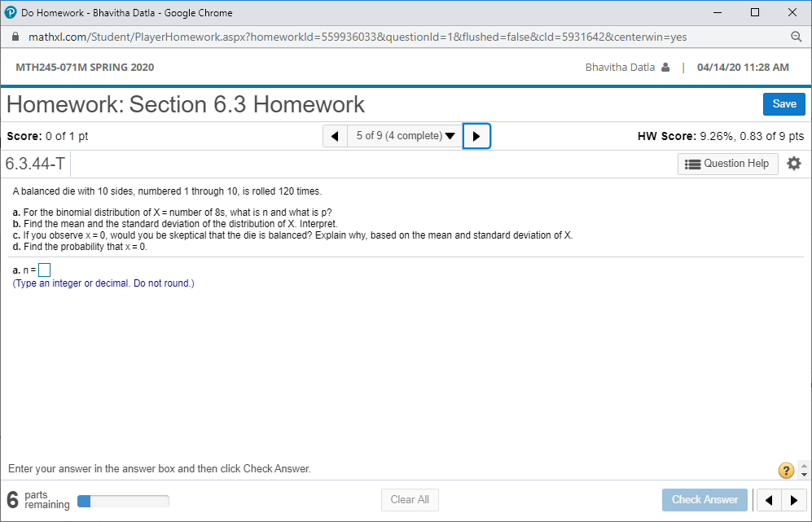This screenshot has width=812, height=522.
Task: Open the Question Help menu
Action: 727,164
